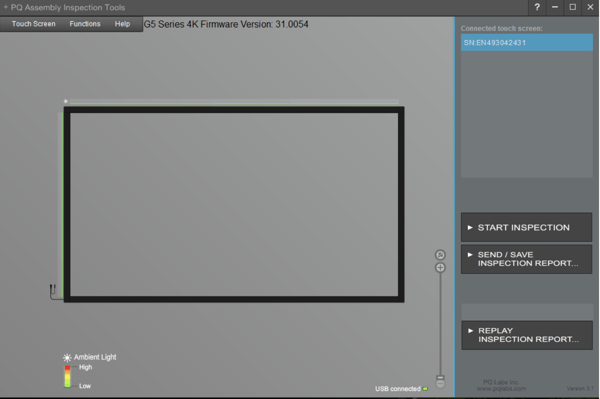Viewport: 600px width, 399px height.
Task: Click the small marker at frame corner
Action: (66, 101)
